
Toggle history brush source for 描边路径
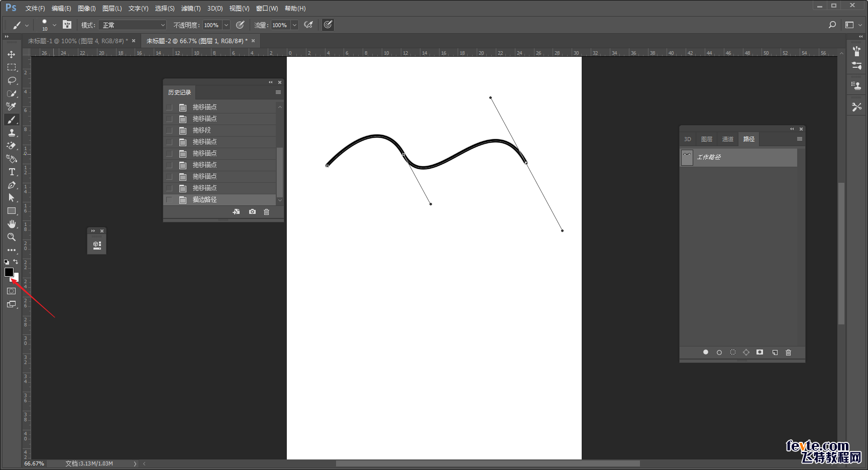pos(169,200)
